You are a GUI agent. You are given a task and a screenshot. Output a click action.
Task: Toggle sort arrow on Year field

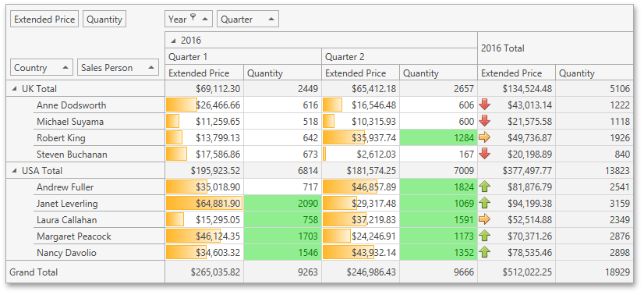204,20
